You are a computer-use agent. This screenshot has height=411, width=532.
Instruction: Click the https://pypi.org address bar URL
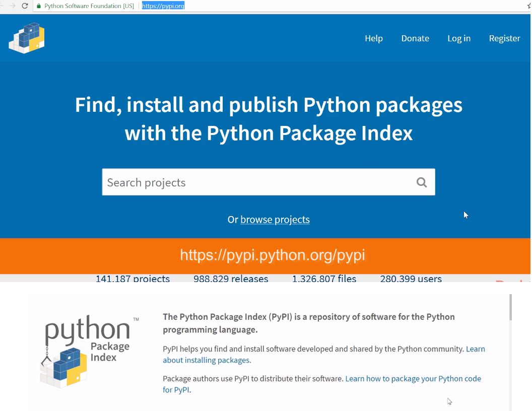tap(163, 6)
